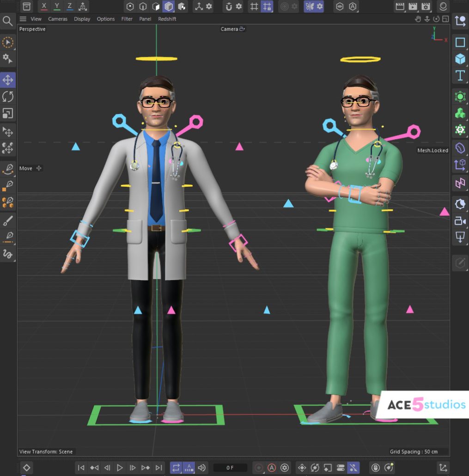This screenshot has width=469, height=476.
Task: Click the Perspective viewport label
Action: coord(32,29)
